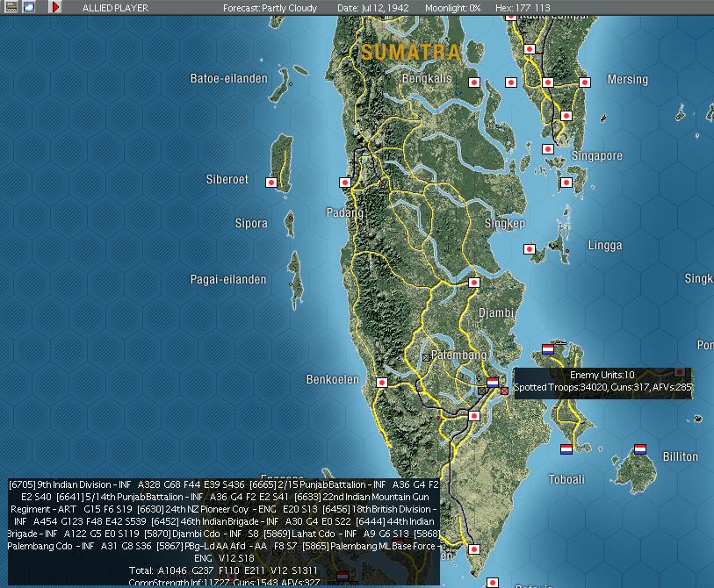Select Japanese flag at Sumatra's southern tip
Screen dimensions: 714x588
click(474, 549)
